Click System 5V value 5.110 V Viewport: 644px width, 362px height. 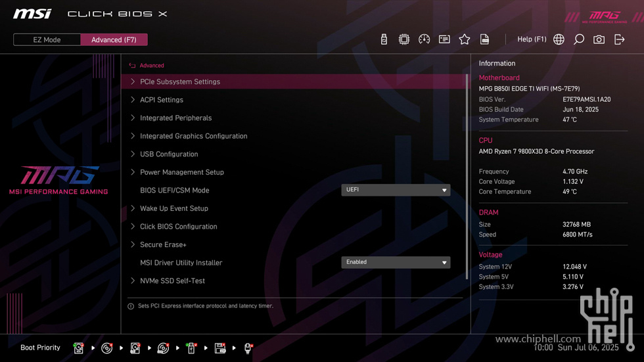(x=573, y=277)
